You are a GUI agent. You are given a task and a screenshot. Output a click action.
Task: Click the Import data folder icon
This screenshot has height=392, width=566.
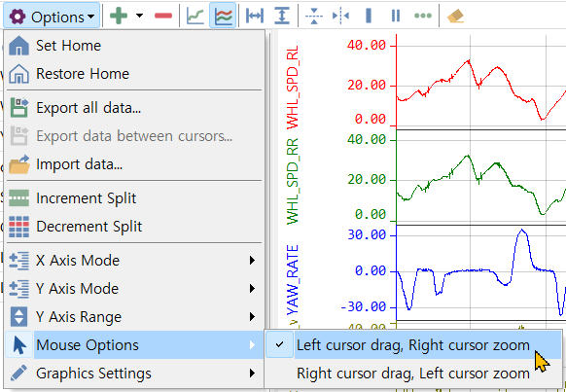19,164
